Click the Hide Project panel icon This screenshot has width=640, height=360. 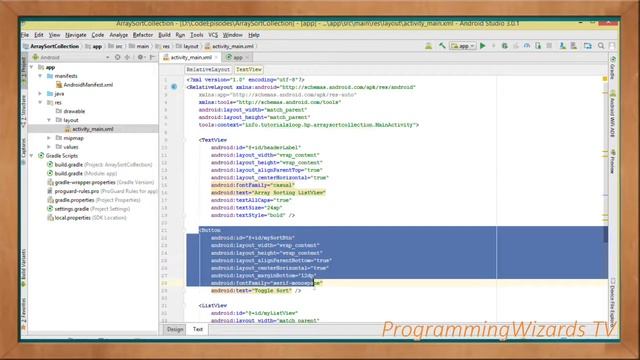click(153, 57)
